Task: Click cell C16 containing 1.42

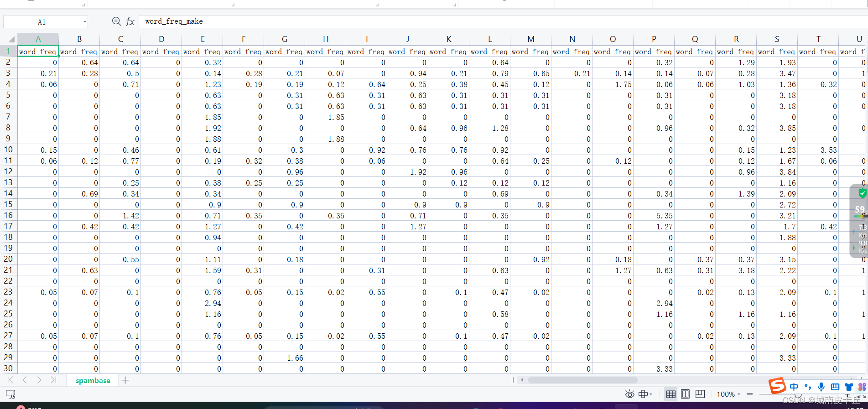Action: point(120,216)
